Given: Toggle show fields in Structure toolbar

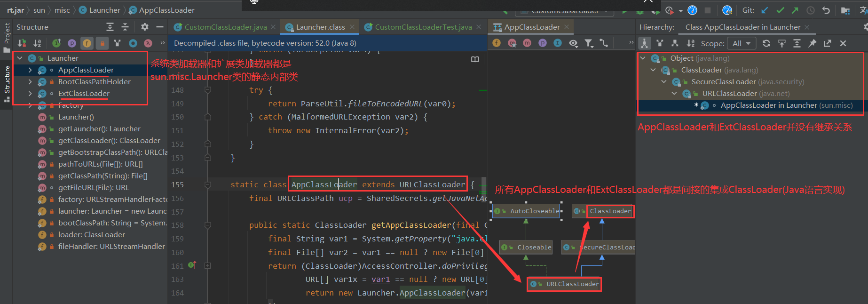Looking at the screenshot, I should (87, 43).
